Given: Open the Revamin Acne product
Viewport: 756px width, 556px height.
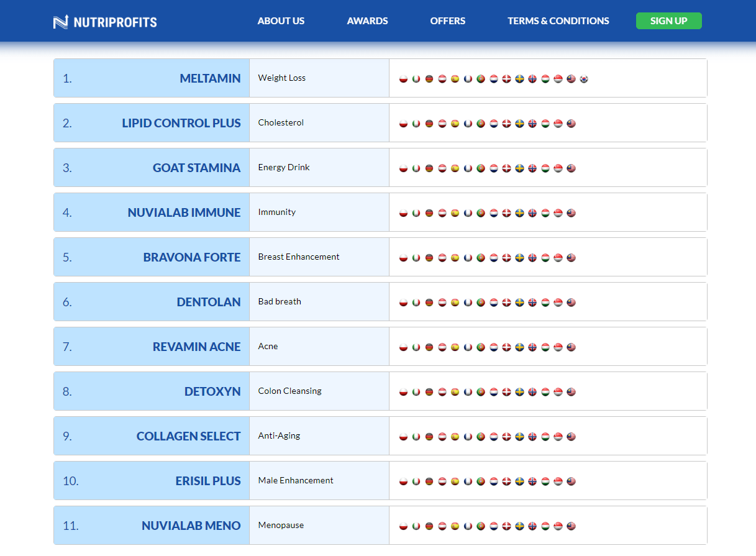Looking at the screenshot, I should coord(196,347).
